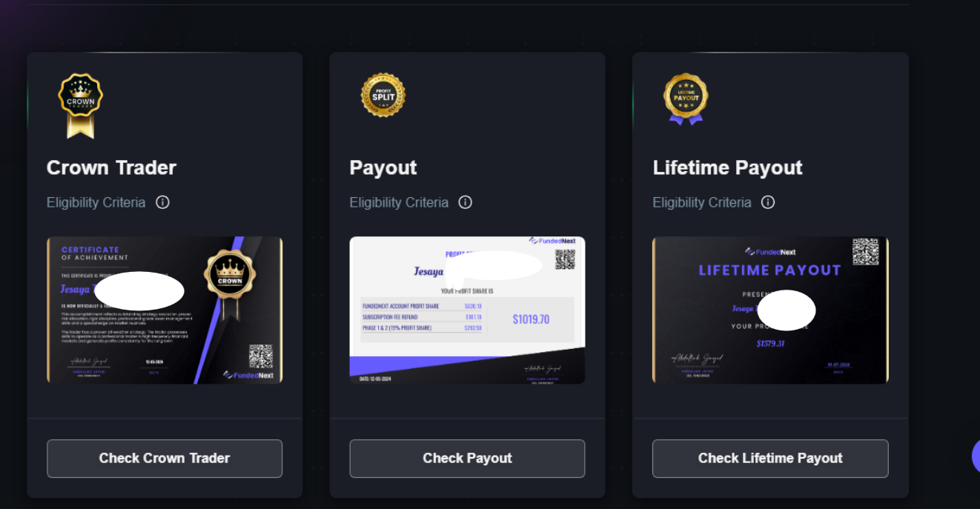This screenshot has height=509, width=980.
Task: Click Eligibility Criteria text under Crown Trader
Action: (x=96, y=202)
